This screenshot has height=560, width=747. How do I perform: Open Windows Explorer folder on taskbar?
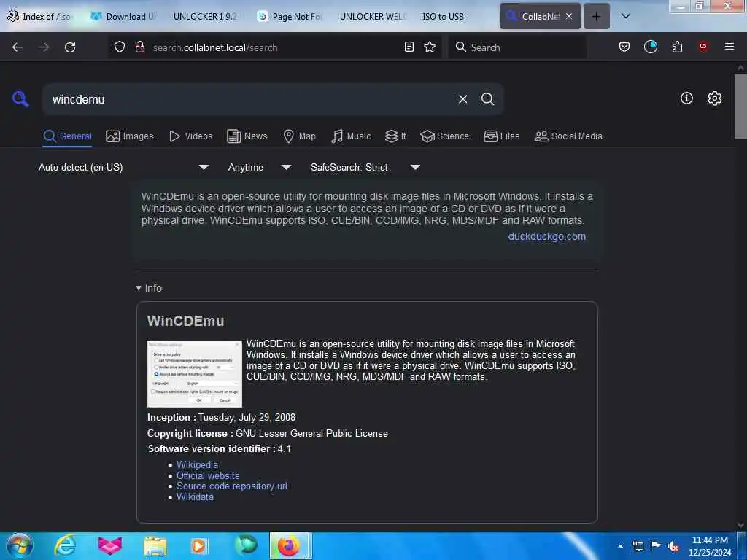pyautogui.click(x=155, y=545)
